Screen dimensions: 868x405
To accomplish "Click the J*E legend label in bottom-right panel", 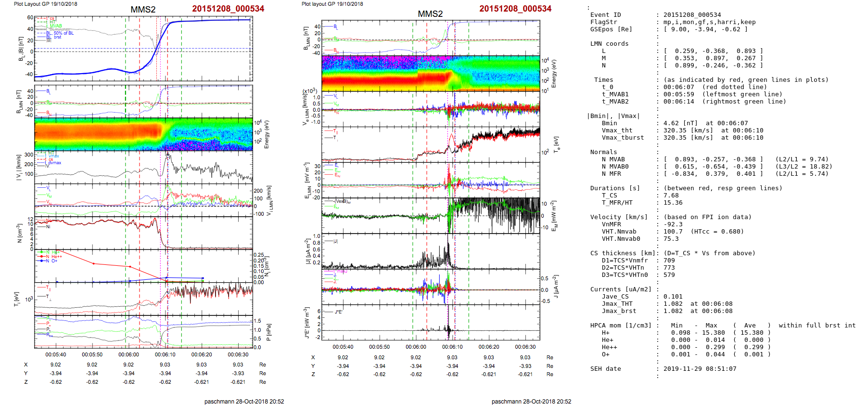I will 338,312.
